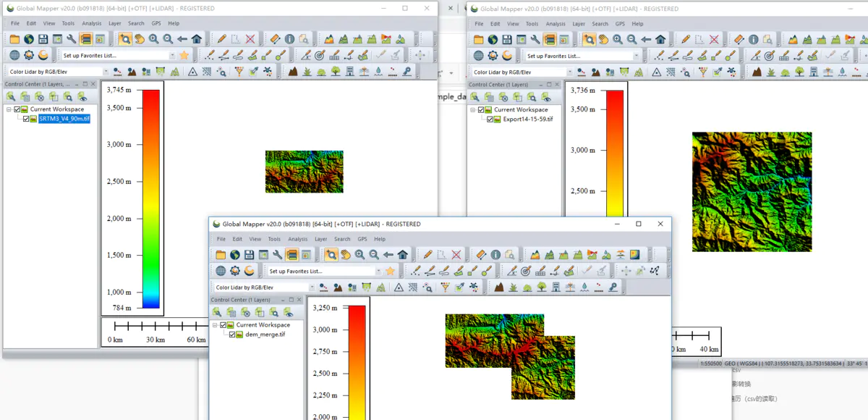The height and width of the screenshot is (420, 868).
Task: Open Color Lidar dropdown in dem_merge window
Action: (x=312, y=287)
